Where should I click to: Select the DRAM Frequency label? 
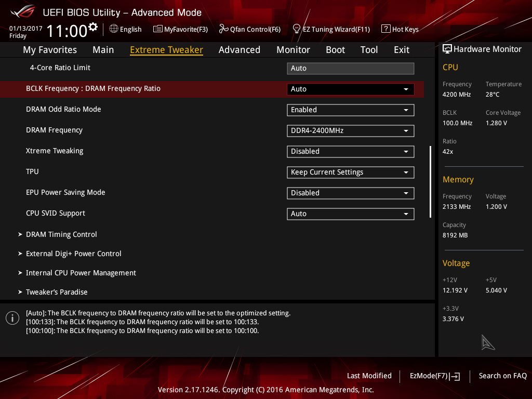coord(54,130)
